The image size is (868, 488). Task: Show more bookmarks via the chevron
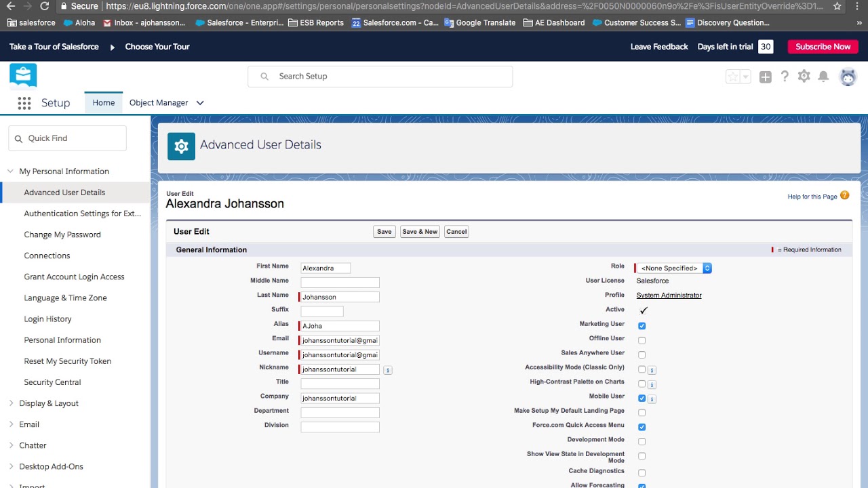click(859, 22)
